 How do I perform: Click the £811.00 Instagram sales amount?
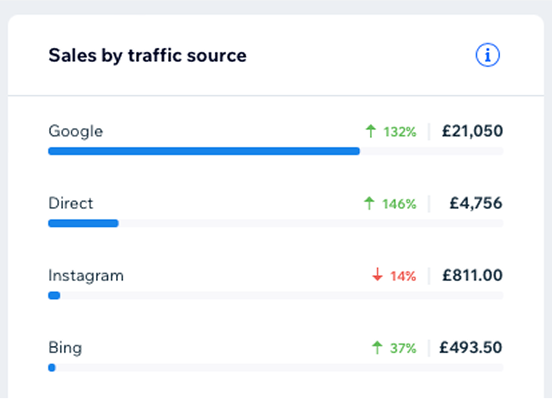472,275
